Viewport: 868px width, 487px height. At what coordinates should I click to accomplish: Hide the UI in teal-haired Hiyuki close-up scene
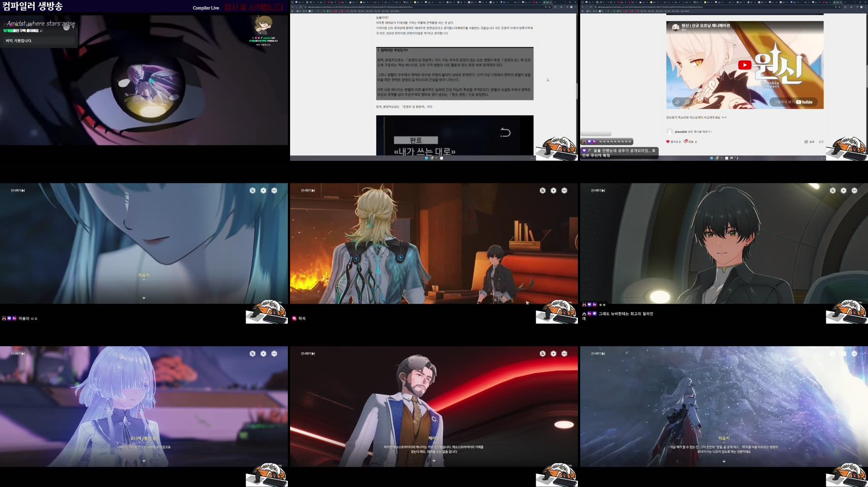(274, 191)
